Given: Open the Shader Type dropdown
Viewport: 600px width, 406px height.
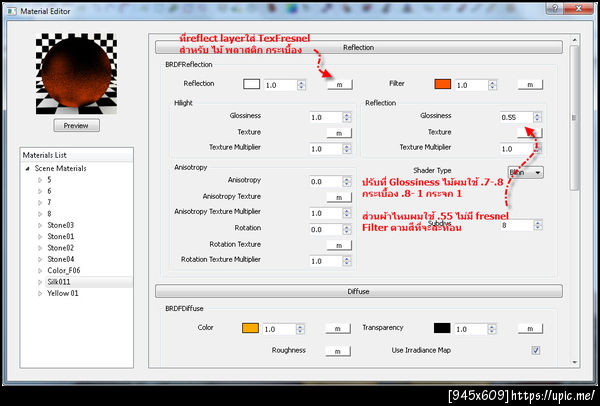Looking at the screenshot, I should pos(525,173).
